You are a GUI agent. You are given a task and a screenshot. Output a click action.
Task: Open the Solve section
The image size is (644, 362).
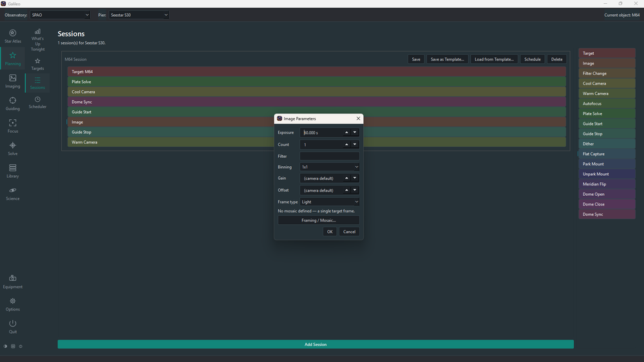13,149
